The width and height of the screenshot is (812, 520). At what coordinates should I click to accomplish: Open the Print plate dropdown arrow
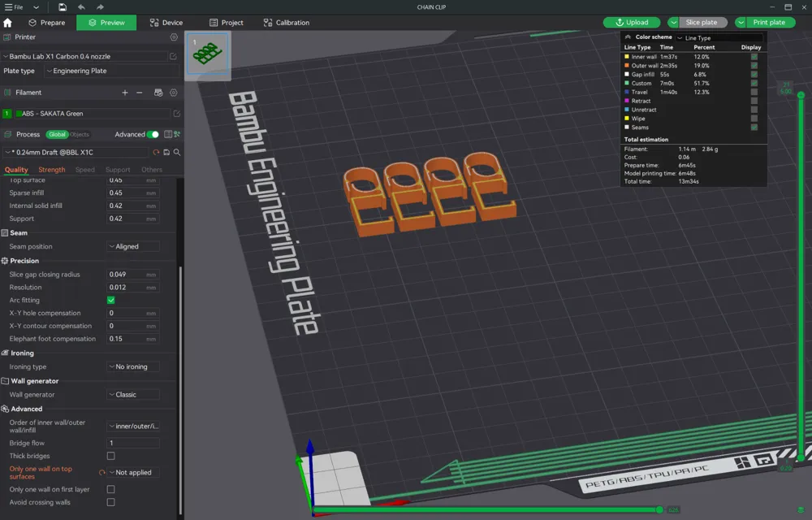point(741,22)
